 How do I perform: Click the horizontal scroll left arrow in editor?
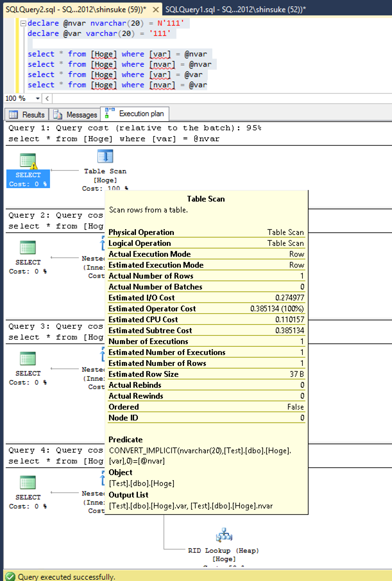click(x=47, y=99)
